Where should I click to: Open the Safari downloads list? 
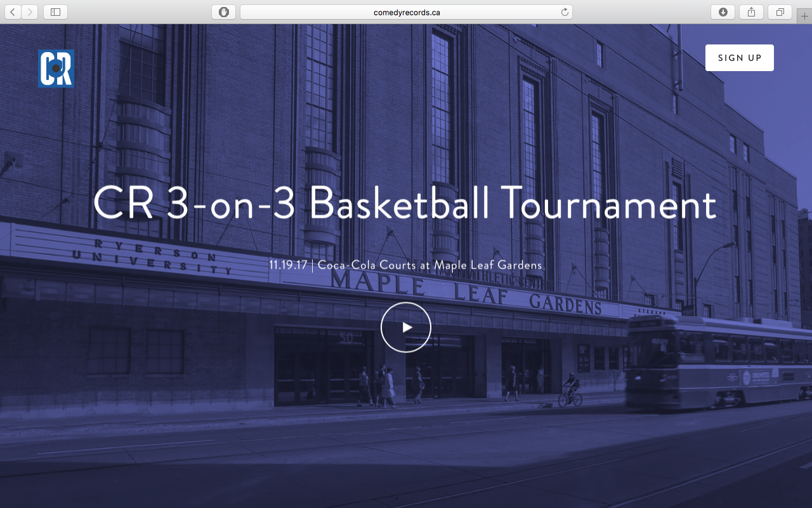click(x=723, y=12)
